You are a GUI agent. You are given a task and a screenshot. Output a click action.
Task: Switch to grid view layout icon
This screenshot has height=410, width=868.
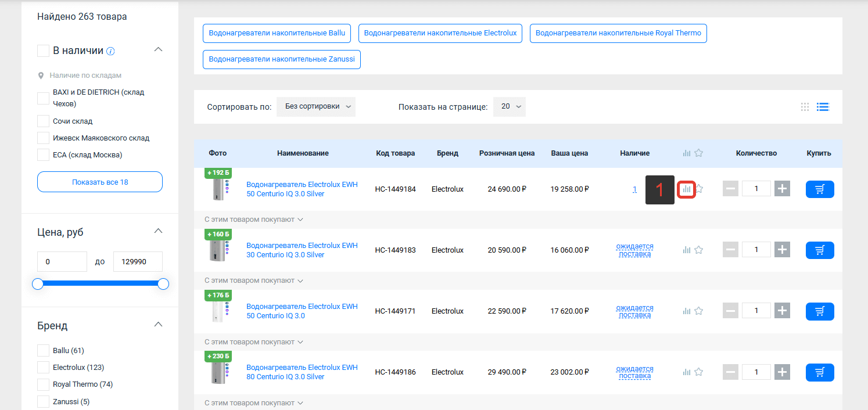(x=805, y=107)
